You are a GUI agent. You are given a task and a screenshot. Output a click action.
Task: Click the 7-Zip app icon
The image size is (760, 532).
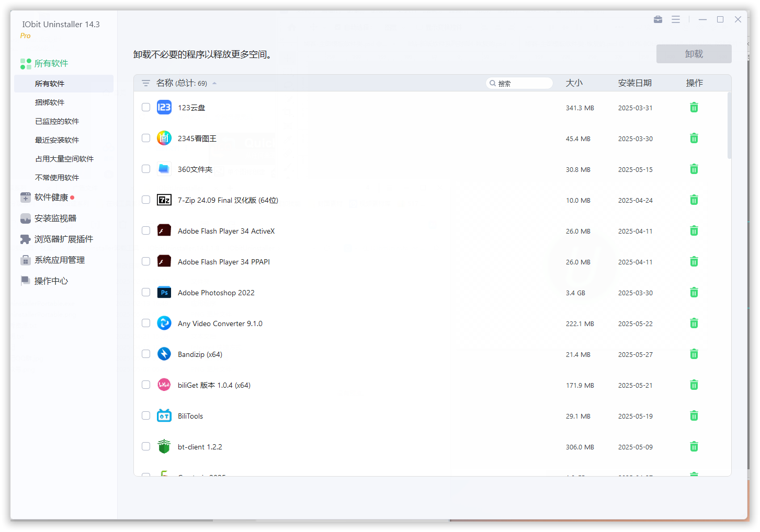point(164,200)
